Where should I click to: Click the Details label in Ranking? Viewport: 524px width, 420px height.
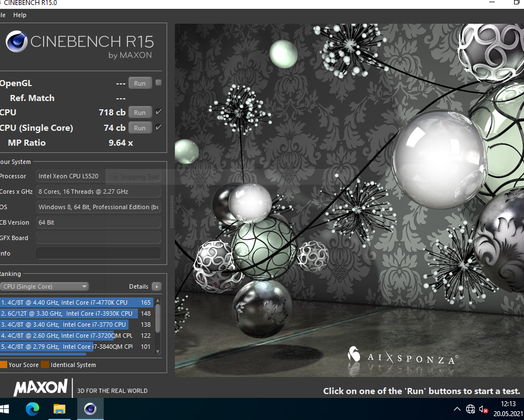(138, 286)
